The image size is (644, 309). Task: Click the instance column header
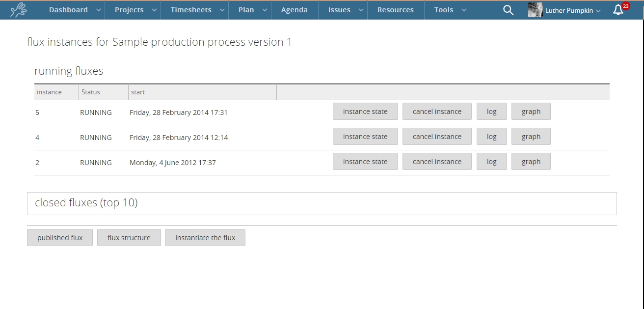[x=56, y=92]
